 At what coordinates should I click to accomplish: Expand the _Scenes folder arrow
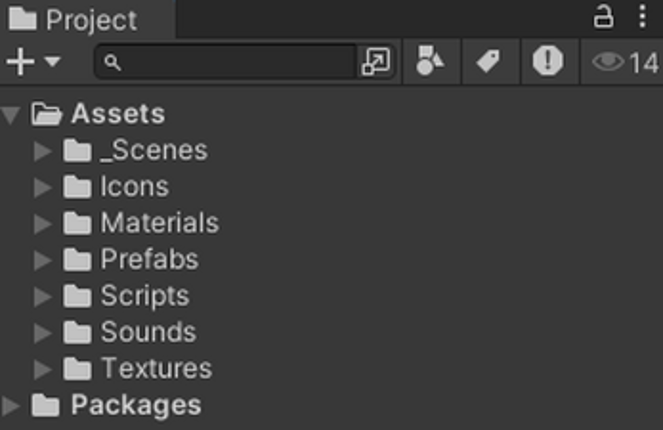tap(42, 151)
